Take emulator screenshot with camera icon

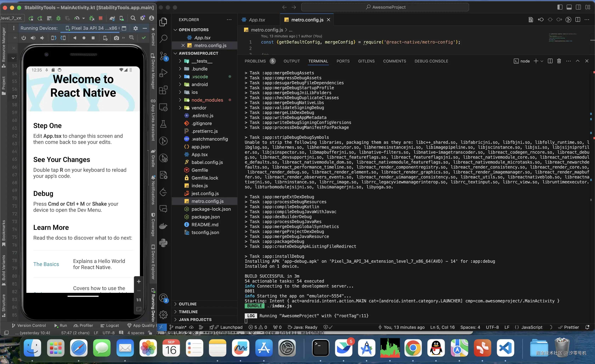116,38
